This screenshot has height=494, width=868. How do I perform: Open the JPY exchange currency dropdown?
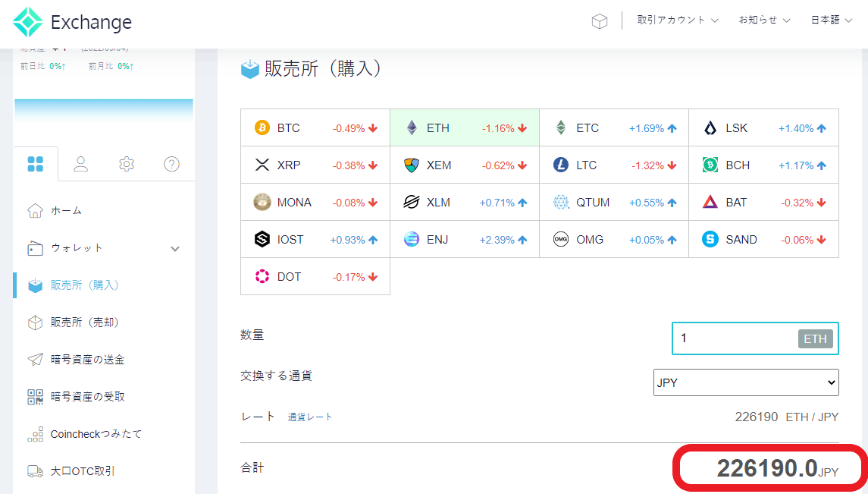pyautogui.click(x=746, y=382)
